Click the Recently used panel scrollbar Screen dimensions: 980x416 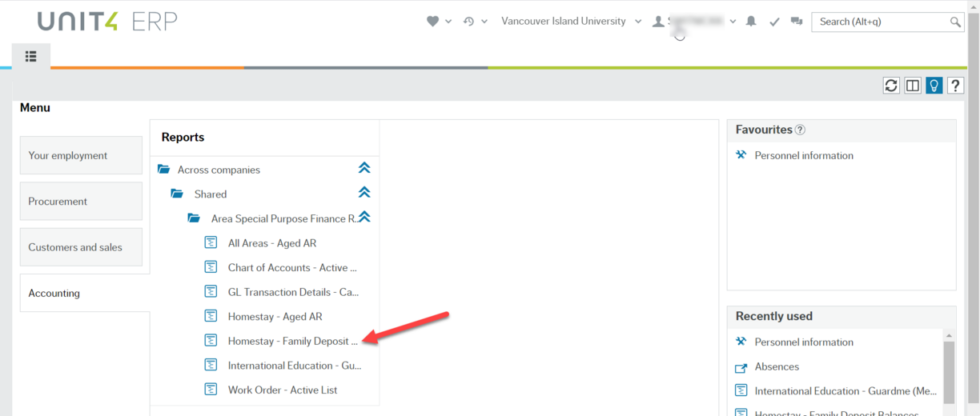pyautogui.click(x=949, y=373)
